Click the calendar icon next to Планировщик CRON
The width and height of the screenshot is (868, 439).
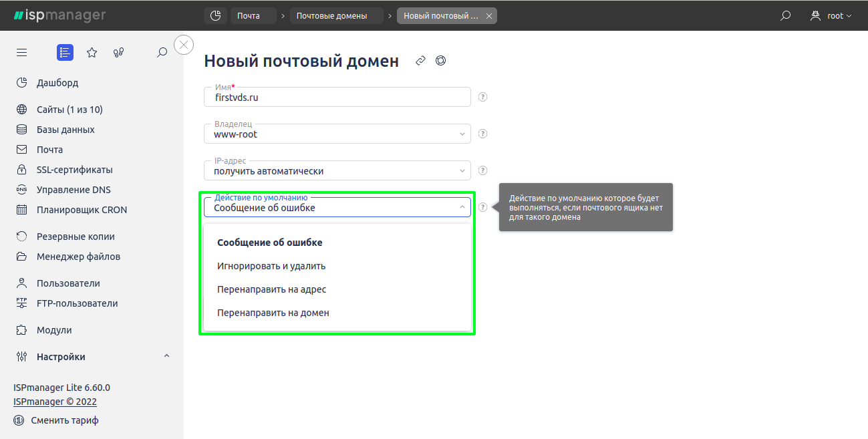[21, 210]
